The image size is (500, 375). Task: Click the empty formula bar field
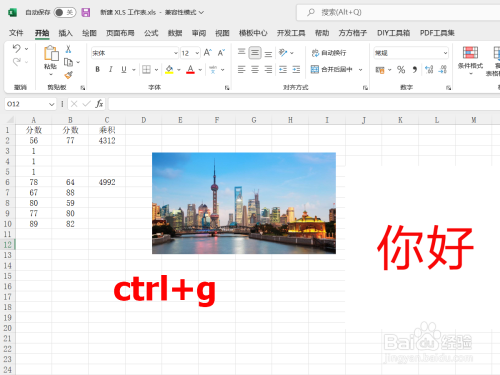[304, 104]
